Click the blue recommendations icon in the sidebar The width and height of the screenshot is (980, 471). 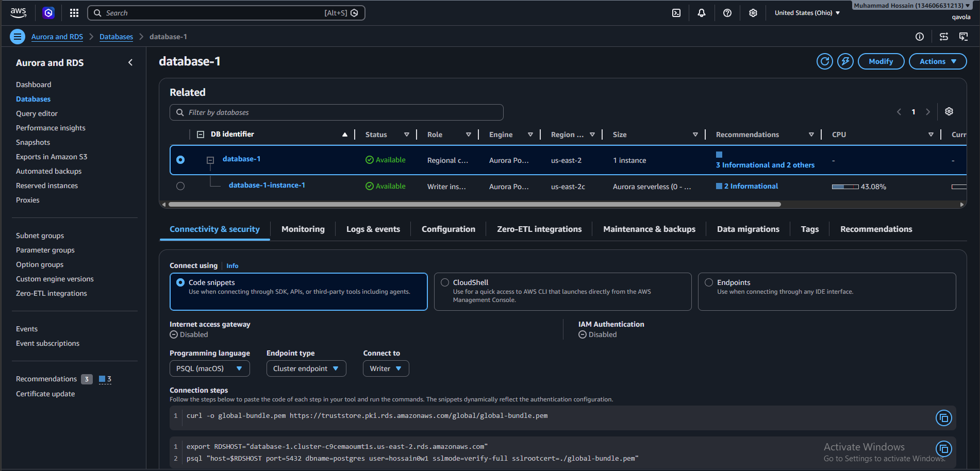point(102,379)
